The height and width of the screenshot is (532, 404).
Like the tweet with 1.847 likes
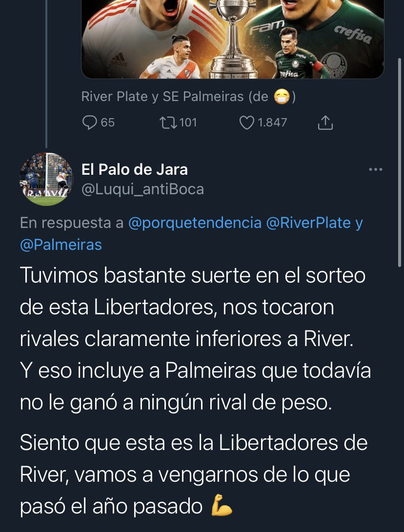tap(246, 123)
